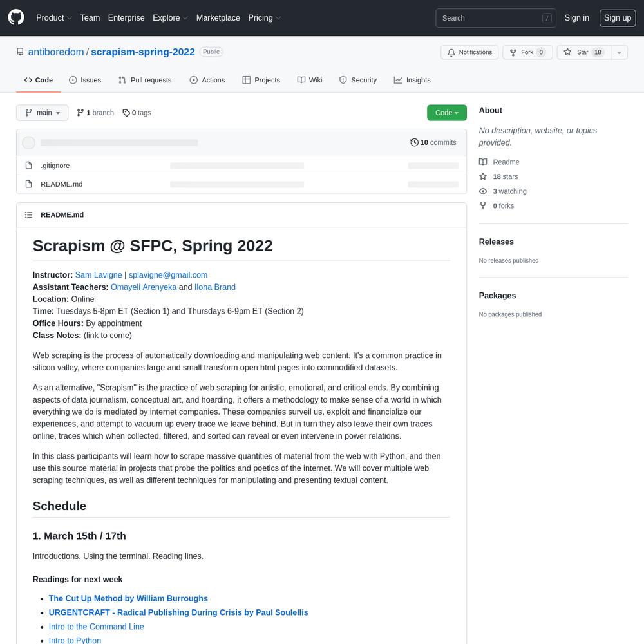Open the Ilona Brand link
Viewport: 644px width, 644px height.
tap(215, 287)
